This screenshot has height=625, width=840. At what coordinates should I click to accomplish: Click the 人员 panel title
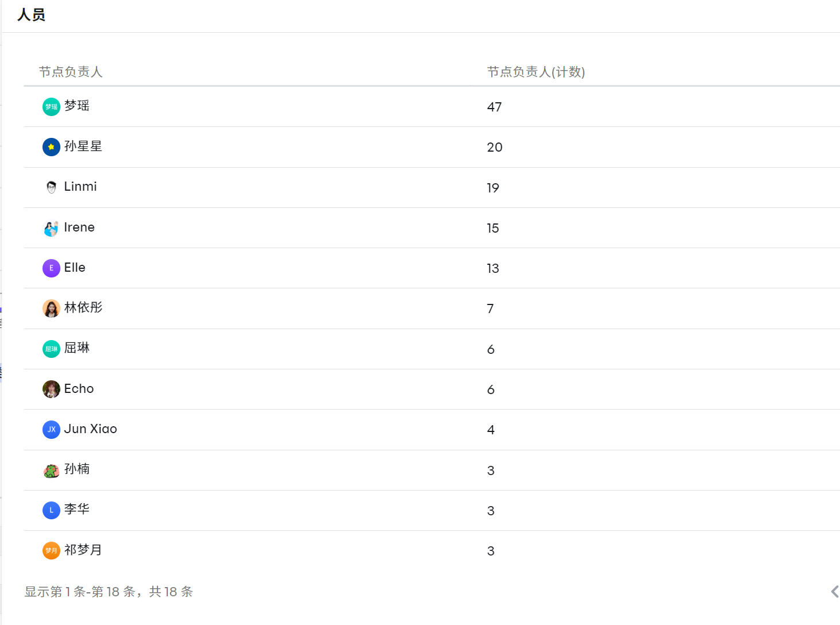(x=31, y=15)
